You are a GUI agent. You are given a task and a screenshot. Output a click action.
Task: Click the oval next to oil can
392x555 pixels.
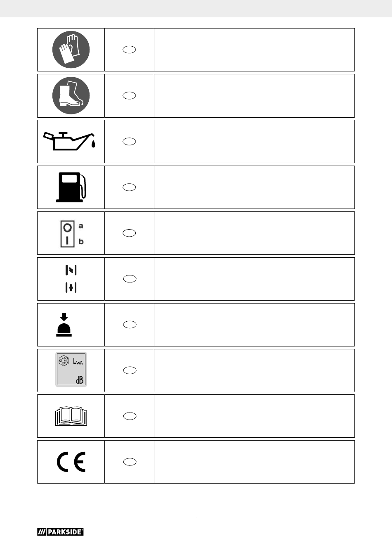coord(130,141)
